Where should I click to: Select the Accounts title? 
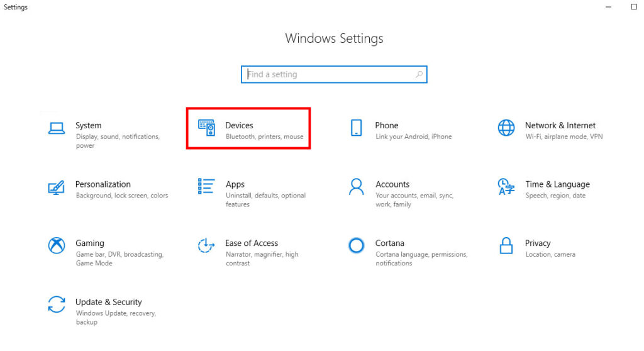click(392, 184)
